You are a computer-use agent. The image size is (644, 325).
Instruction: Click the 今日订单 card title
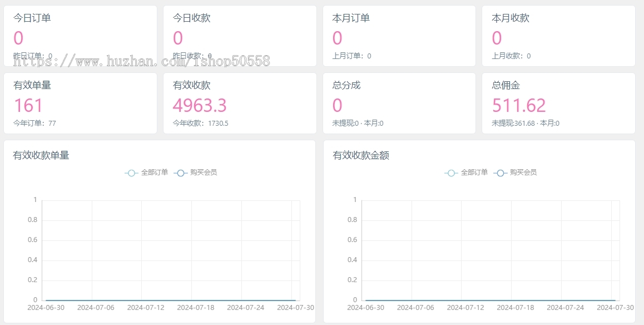point(32,18)
